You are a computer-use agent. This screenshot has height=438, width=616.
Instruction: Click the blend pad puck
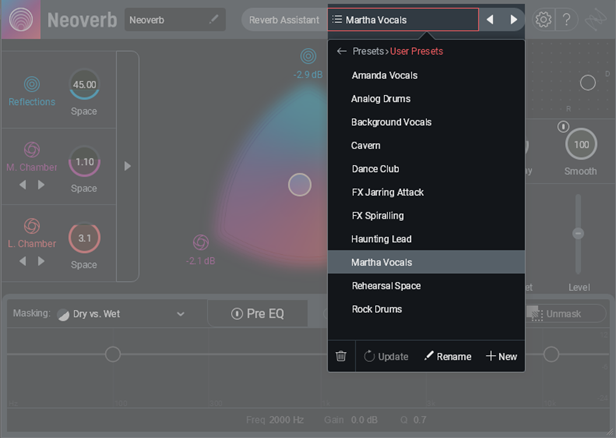coord(300,185)
